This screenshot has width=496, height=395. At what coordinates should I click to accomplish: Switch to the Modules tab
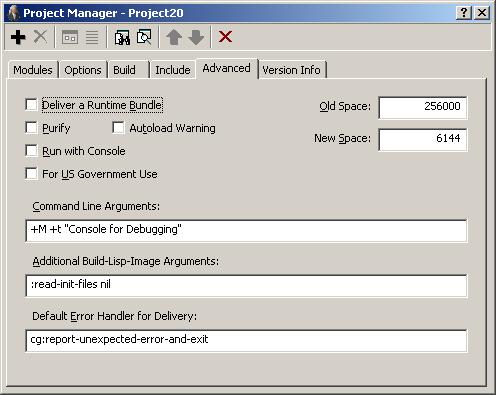33,70
